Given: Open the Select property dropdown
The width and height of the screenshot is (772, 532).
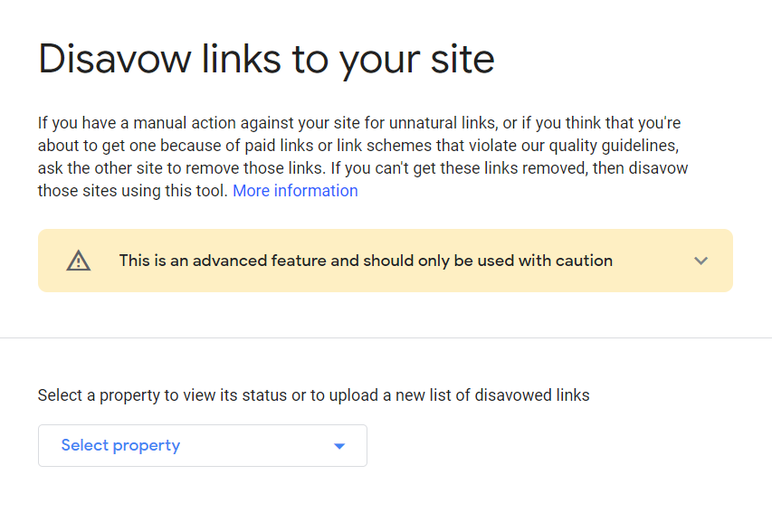Looking at the screenshot, I should click(x=202, y=445).
